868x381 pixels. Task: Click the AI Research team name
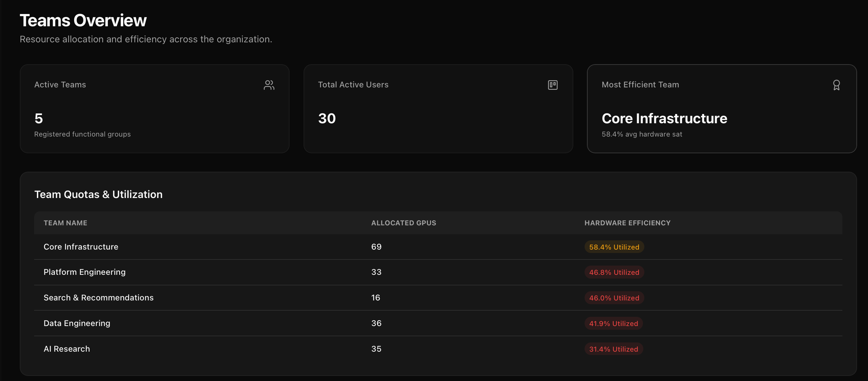67,349
